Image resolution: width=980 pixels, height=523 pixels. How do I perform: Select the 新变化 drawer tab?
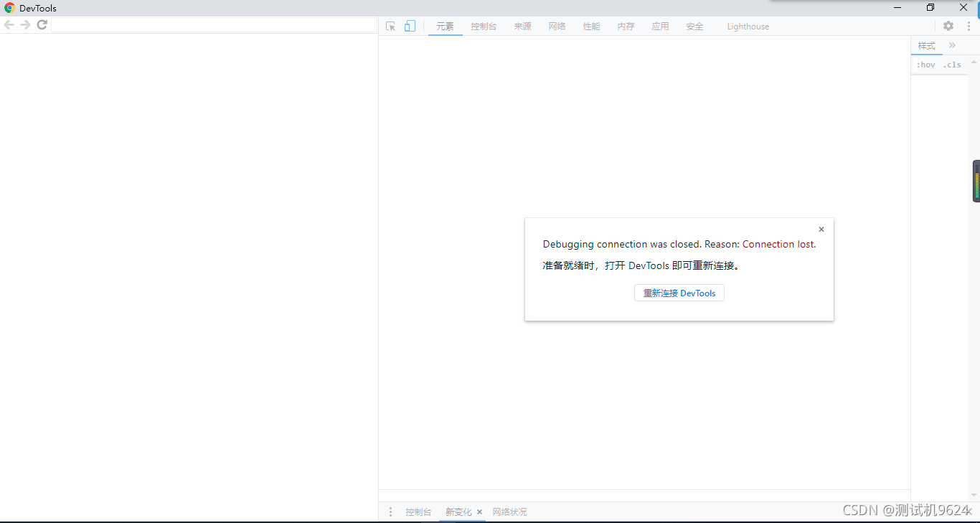[458, 512]
